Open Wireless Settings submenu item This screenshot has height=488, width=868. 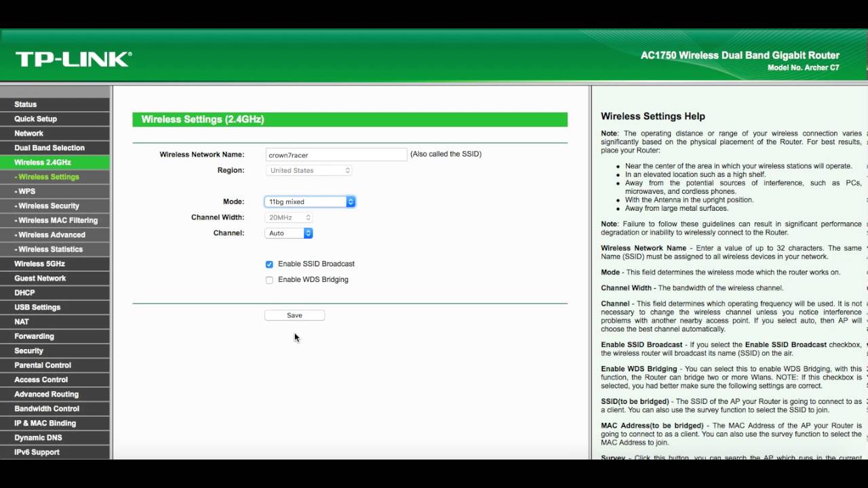[54, 177]
